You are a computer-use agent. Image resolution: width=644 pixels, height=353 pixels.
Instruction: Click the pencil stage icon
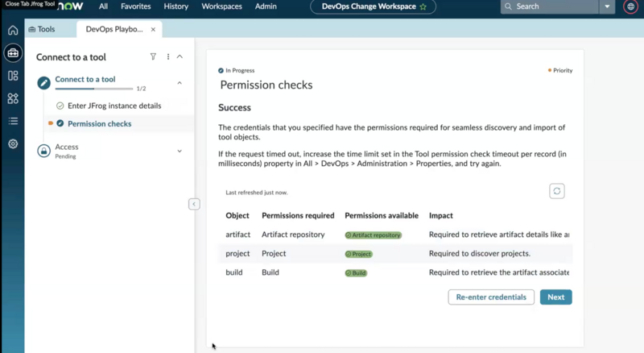pyautogui.click(x=43, y=83)
